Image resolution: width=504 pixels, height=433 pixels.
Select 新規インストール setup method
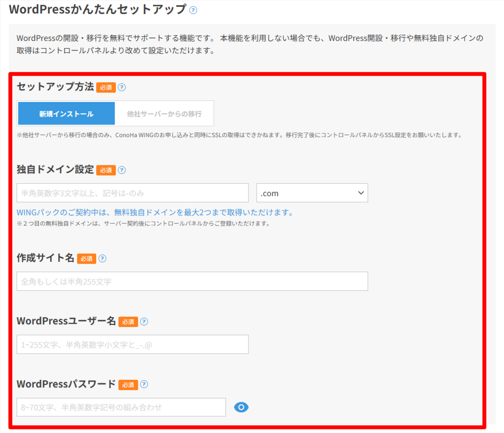tap(66, 114)
